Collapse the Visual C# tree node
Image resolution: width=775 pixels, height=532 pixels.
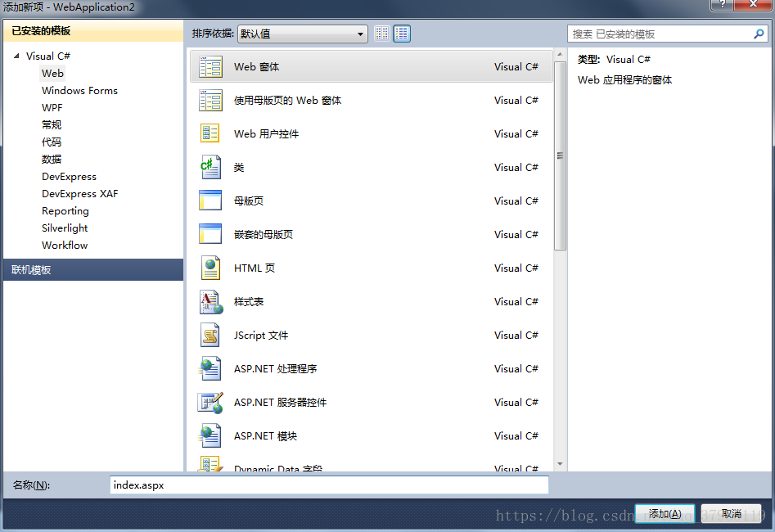click(x=16, y=56)
